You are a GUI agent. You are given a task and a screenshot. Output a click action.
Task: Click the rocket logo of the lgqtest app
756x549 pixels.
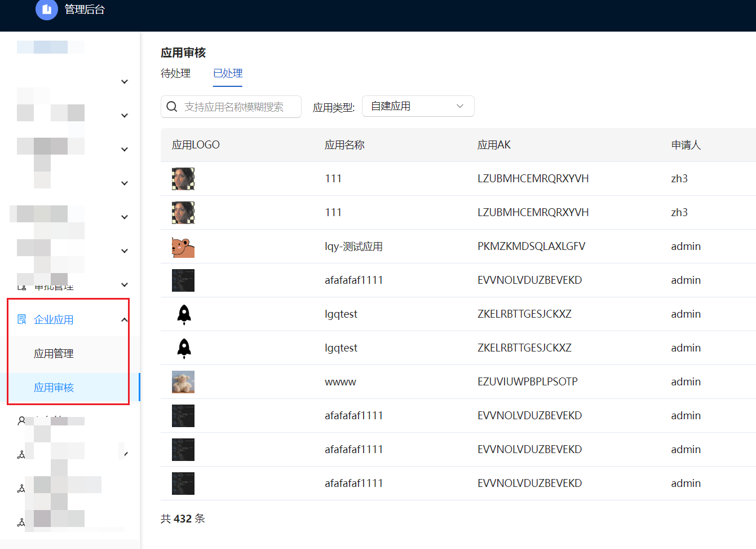point(183,314)
